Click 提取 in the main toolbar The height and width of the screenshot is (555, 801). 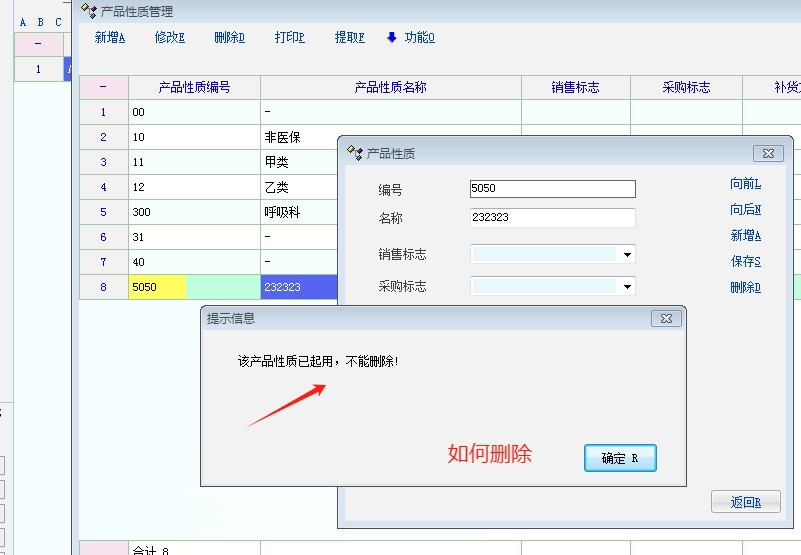(x=349, y=38)
